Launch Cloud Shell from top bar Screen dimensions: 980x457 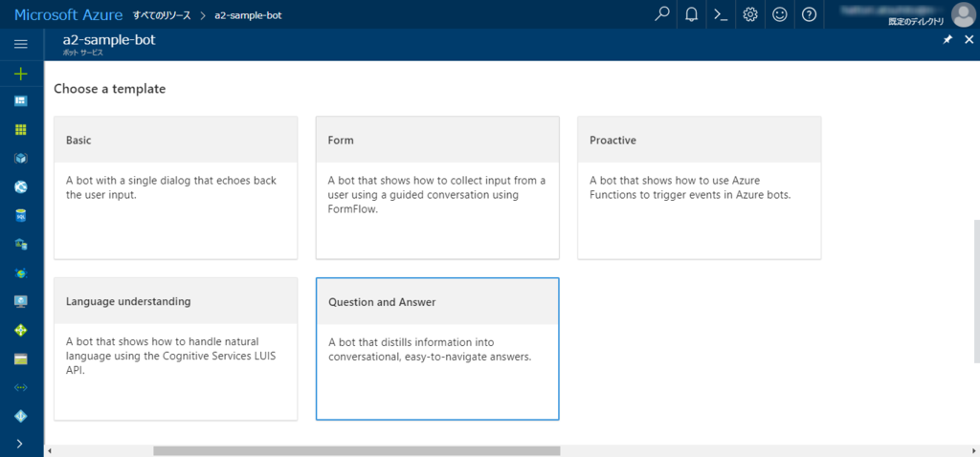click(721, 14)
